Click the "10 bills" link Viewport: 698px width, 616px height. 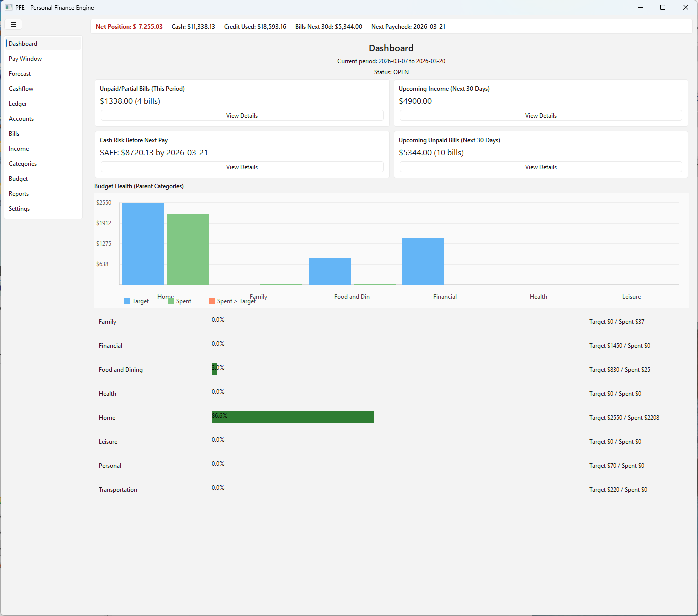coord(449,153)
